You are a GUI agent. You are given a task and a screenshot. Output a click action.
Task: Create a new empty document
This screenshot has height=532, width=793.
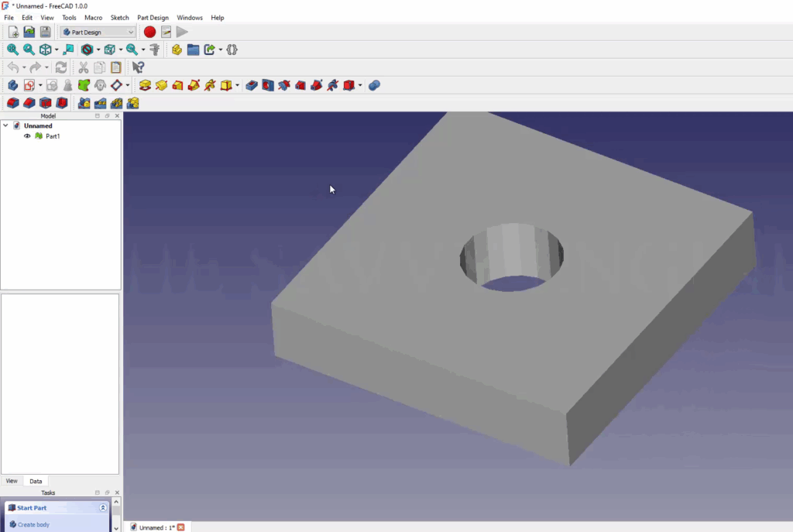tap(12, 32)
